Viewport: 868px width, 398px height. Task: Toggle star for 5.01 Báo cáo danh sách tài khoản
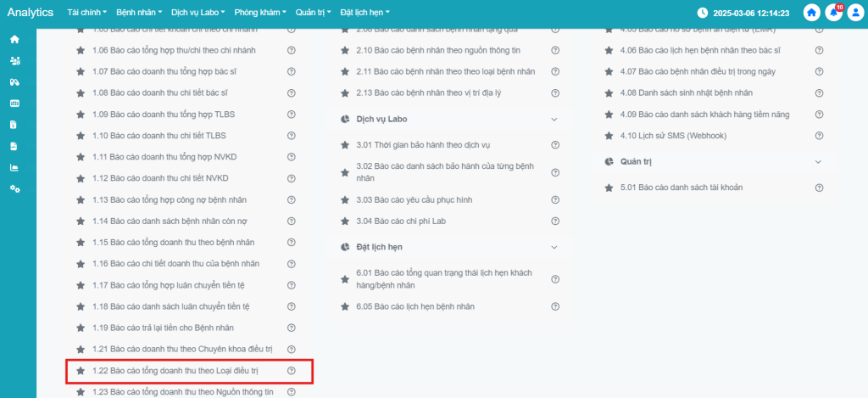click(609, 187)
